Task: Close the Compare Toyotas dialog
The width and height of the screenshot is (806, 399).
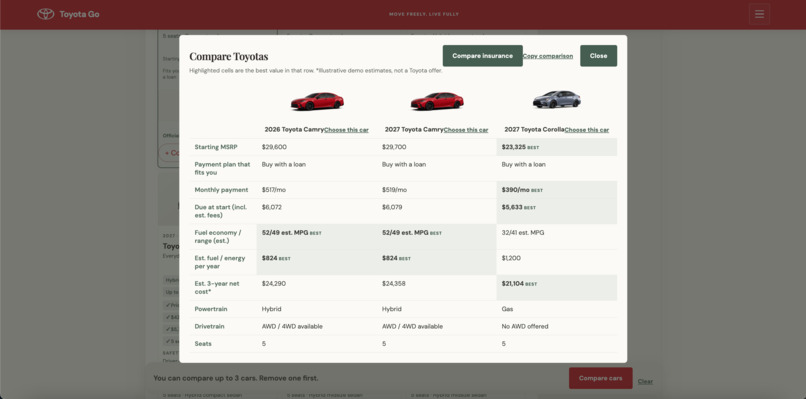Action: (598, 56)
